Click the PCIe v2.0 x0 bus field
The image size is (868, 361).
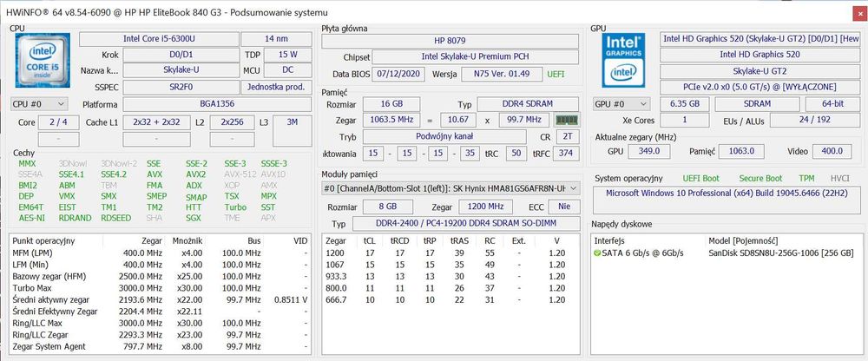[760, 88]
